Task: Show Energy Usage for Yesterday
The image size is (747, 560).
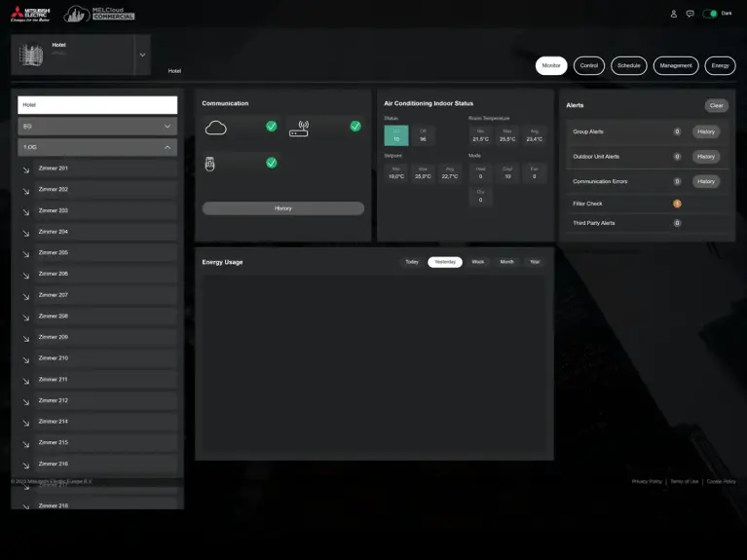Action: [445, 262]
